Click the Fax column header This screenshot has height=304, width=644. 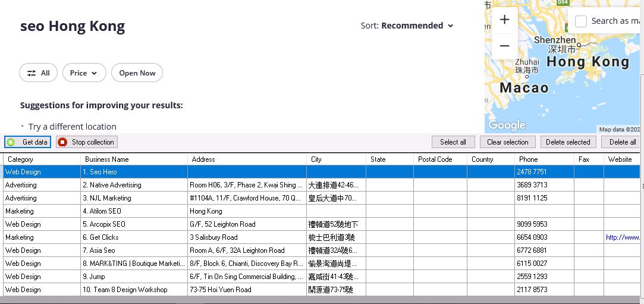pyautogui.click(x=589, y=159)
